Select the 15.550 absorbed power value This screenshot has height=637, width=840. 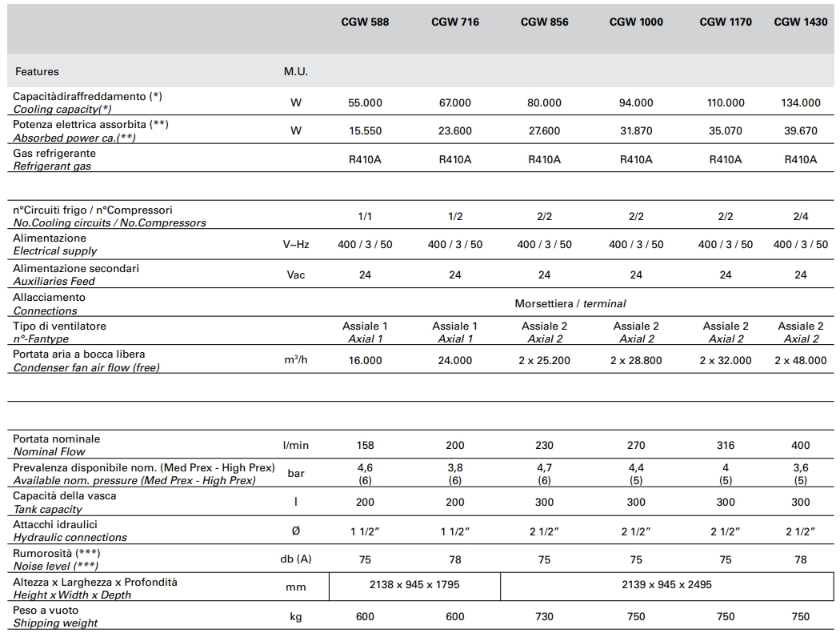click(x=365, y=131)
